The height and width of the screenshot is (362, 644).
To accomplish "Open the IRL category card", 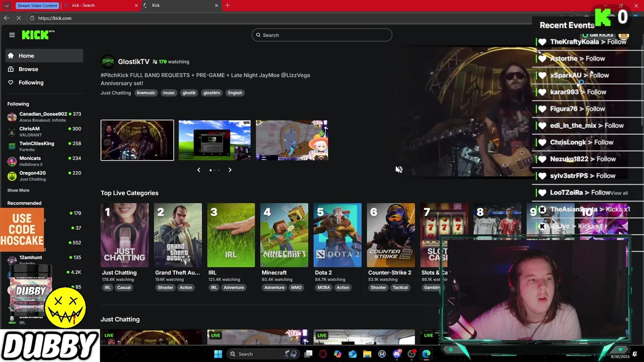I will pyautogui.click(x=231, y=235).
